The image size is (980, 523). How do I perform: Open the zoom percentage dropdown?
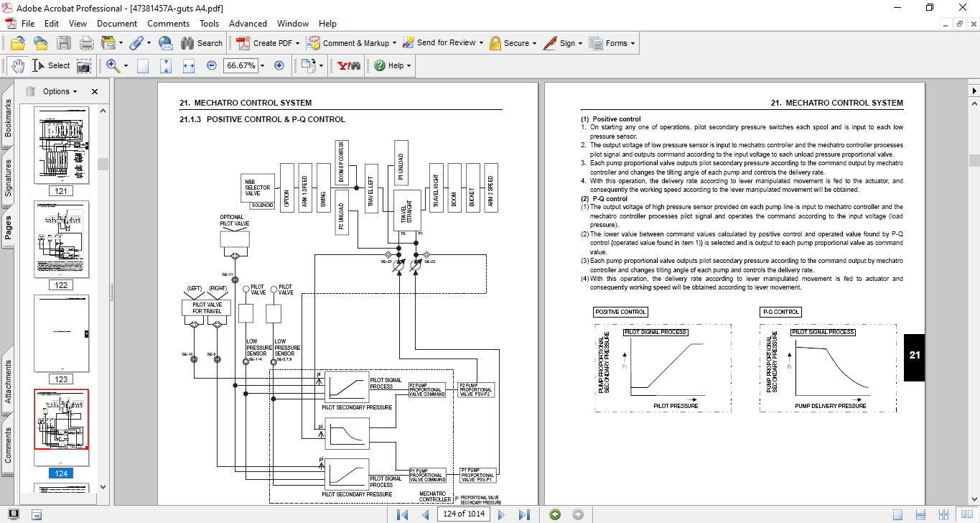(261, 65)
